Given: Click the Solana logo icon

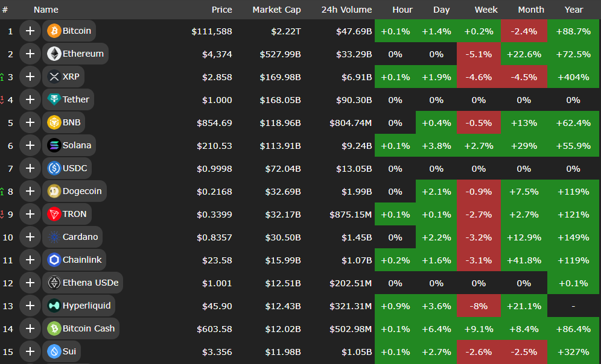Looking at the screenshot, I should tap(54, 145).
